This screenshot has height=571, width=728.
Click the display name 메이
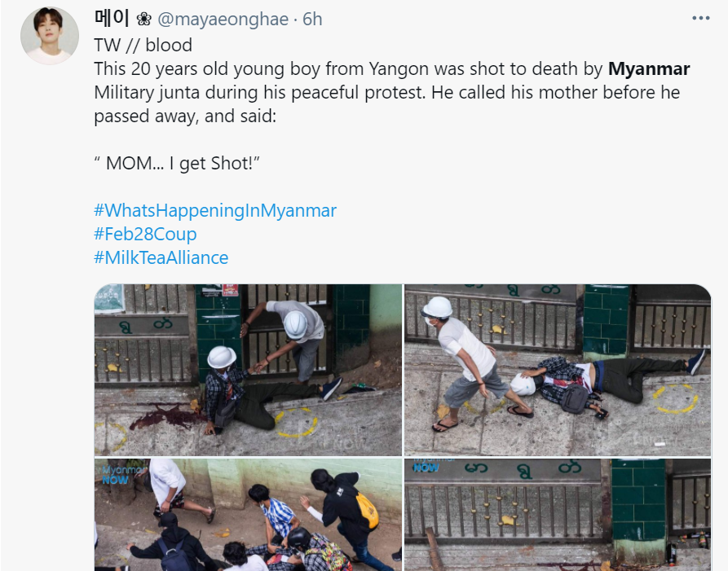tap(112, 18)
